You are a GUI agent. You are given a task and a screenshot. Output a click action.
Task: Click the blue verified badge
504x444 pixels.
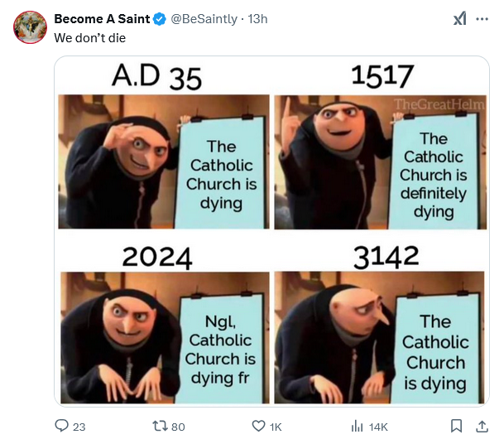161,19
